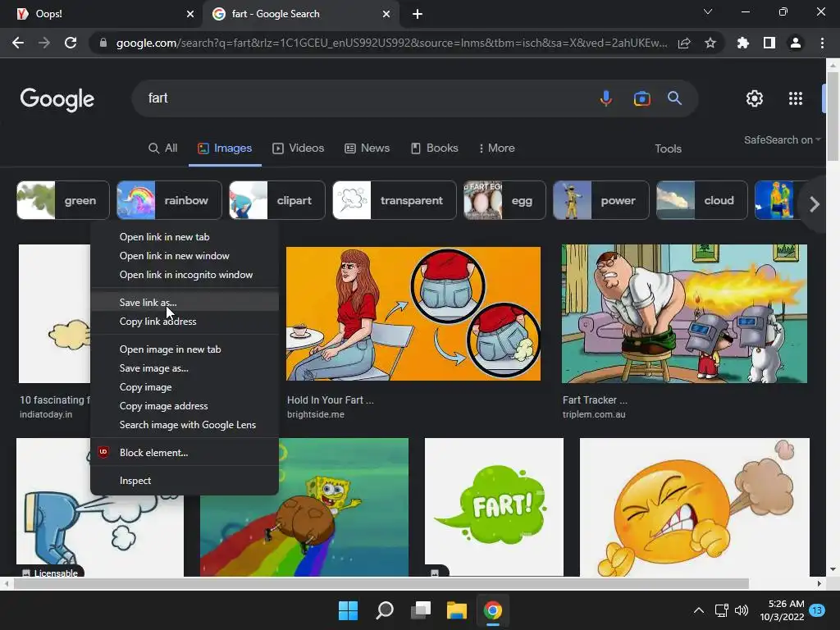The width and height of the screenshot is (840, 630).
Task: Open the Chrome profile icon
Action: [796, 43]
